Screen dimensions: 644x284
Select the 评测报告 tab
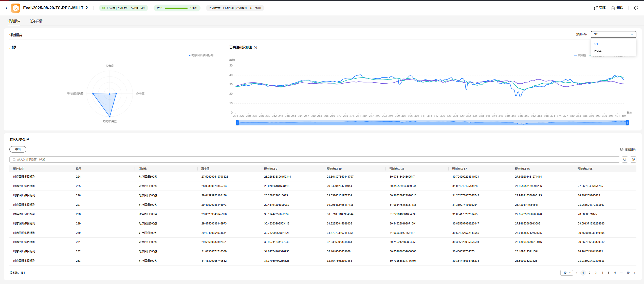coord(14,21)
